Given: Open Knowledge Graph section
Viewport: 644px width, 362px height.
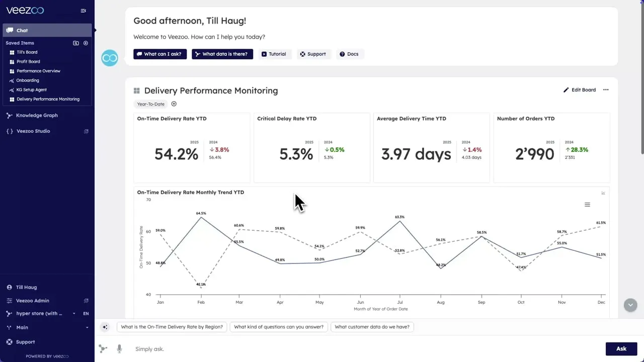Looking at the screenshot, I should click(x=37, y=115).
